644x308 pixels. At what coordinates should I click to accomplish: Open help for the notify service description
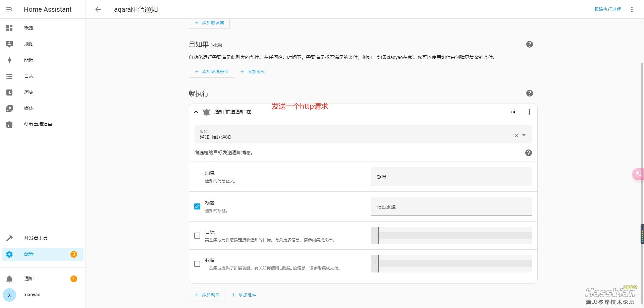pyautogui.click(x=529, y=153)
